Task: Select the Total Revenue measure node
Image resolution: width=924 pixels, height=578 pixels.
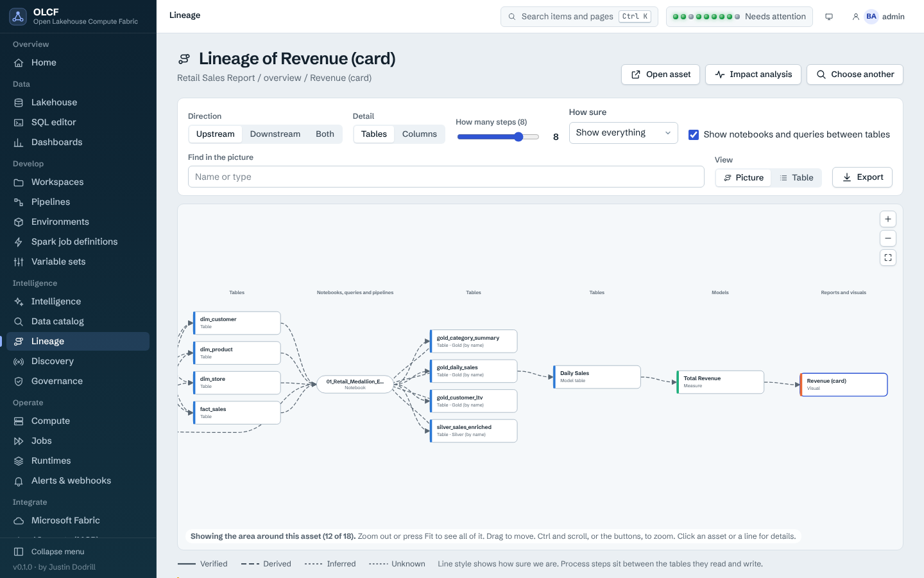Action: click(720, 382)
